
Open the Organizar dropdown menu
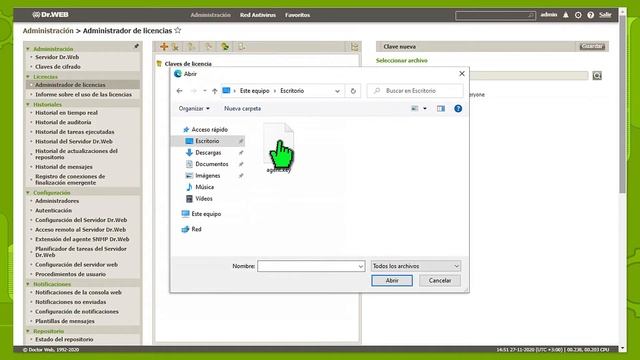coord(194,109)
